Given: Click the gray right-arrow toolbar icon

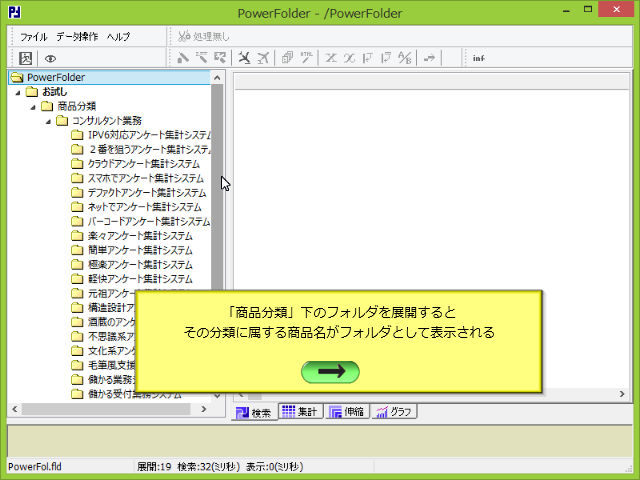Looking at the screenshot, I should [429, 58].
